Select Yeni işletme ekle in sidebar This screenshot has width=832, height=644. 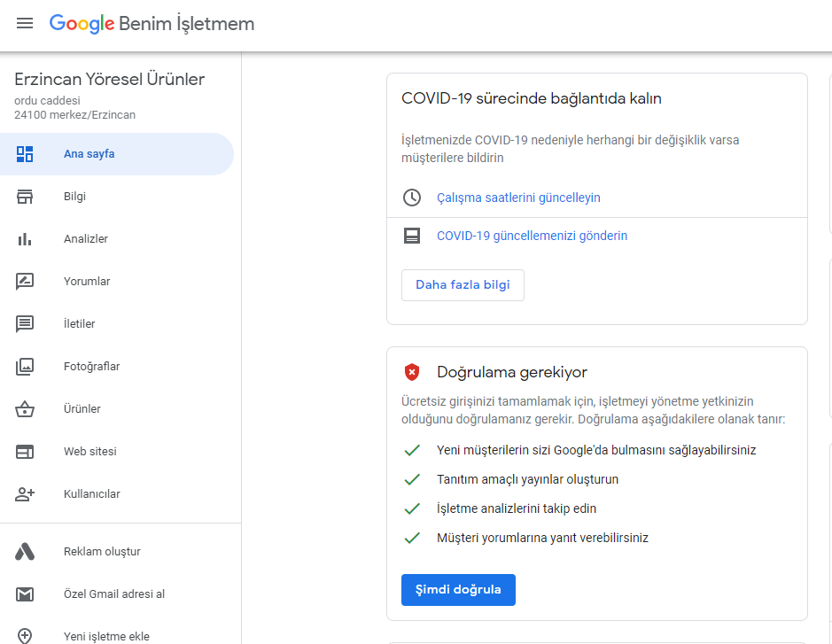click(x=106, y=635)
